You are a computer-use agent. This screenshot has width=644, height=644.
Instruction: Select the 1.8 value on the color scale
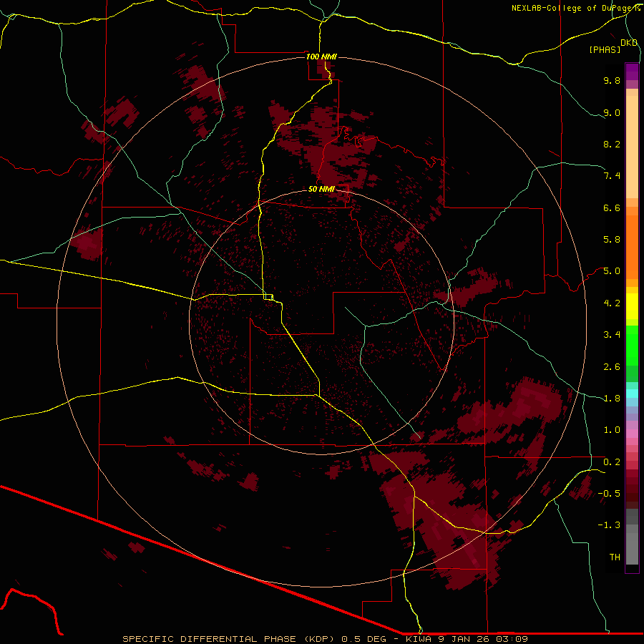click(x=612, y=399)
